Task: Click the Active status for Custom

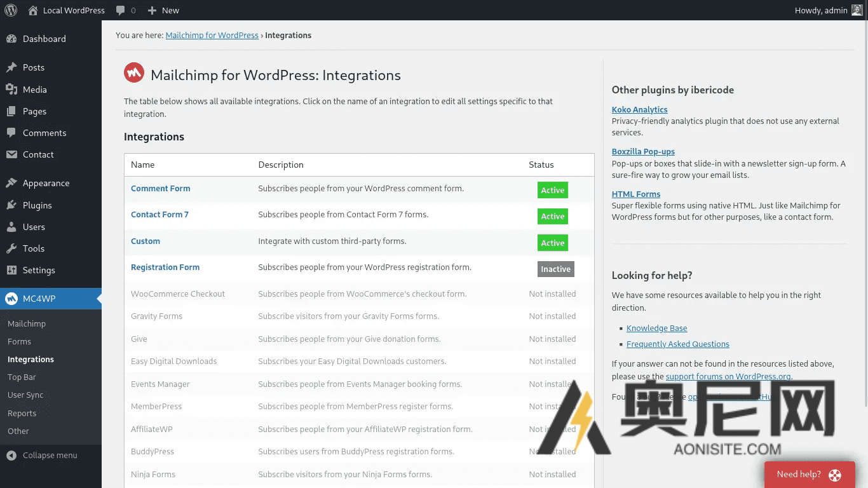Action: [552, 243]
